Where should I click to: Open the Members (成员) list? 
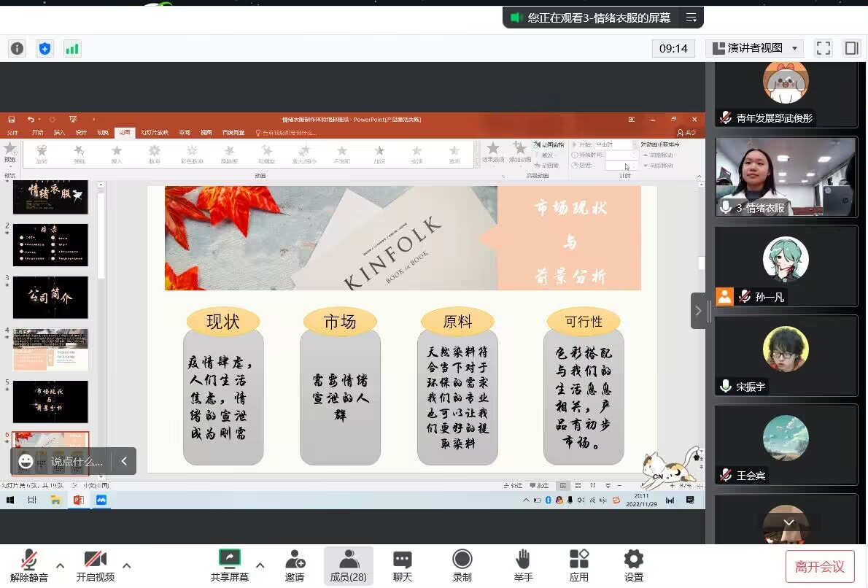click(x=349, y=566)
